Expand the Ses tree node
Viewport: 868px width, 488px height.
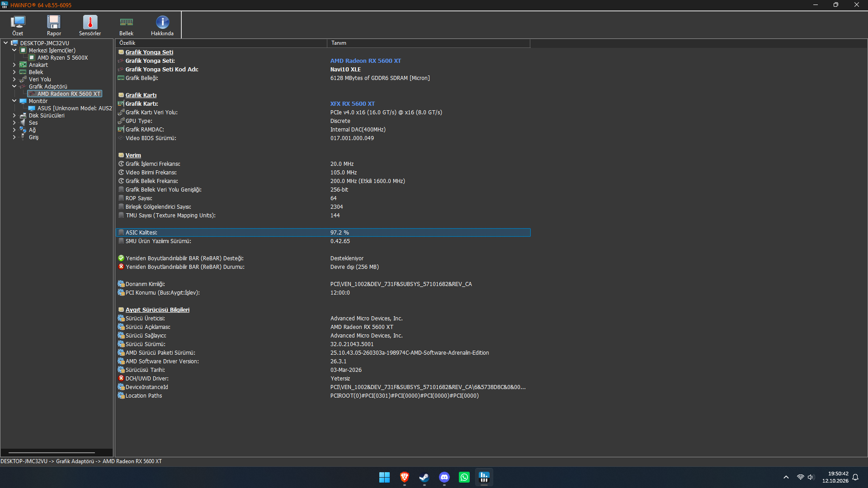[14, 123]
